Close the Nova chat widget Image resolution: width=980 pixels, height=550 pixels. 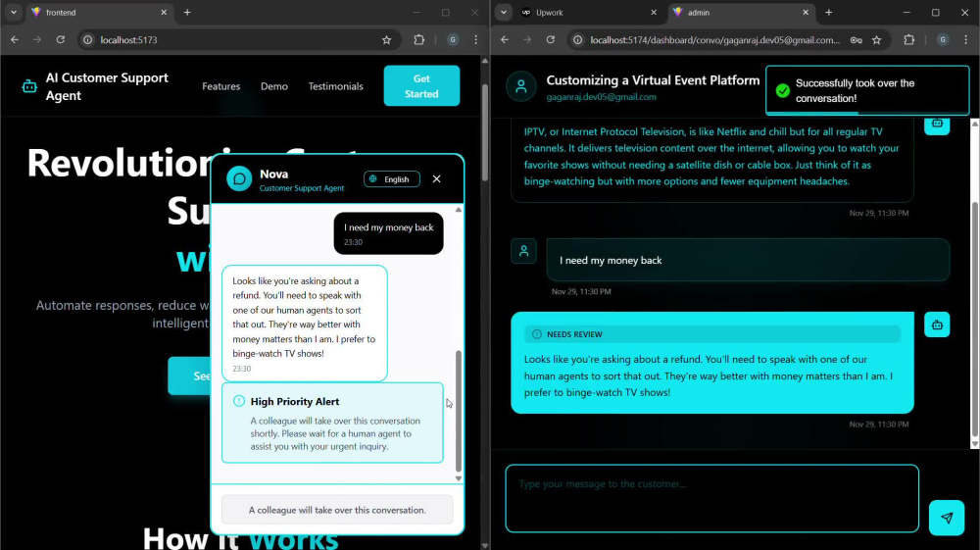click(x=436, y=178)
